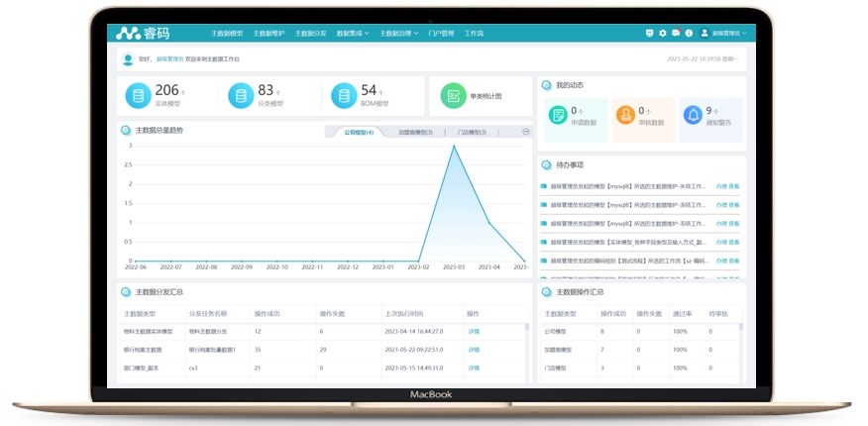Click the 申请数据 green document icon
This screenshot has height=426, width=868.
click(x=558, y=115)
